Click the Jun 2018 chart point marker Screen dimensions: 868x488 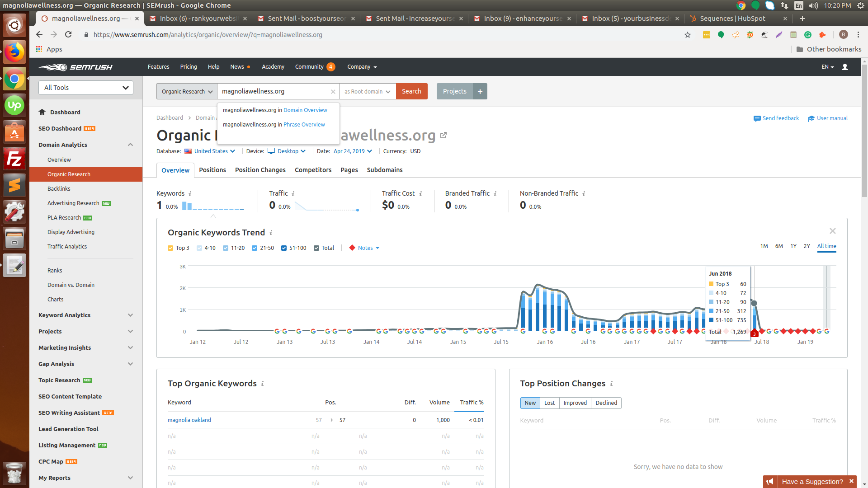pos(754,303)
